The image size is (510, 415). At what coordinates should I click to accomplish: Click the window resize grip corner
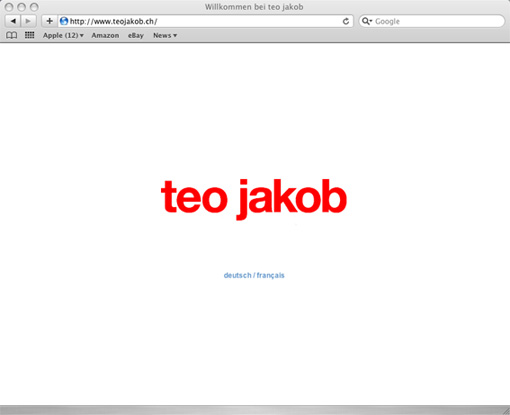[506, 411]
